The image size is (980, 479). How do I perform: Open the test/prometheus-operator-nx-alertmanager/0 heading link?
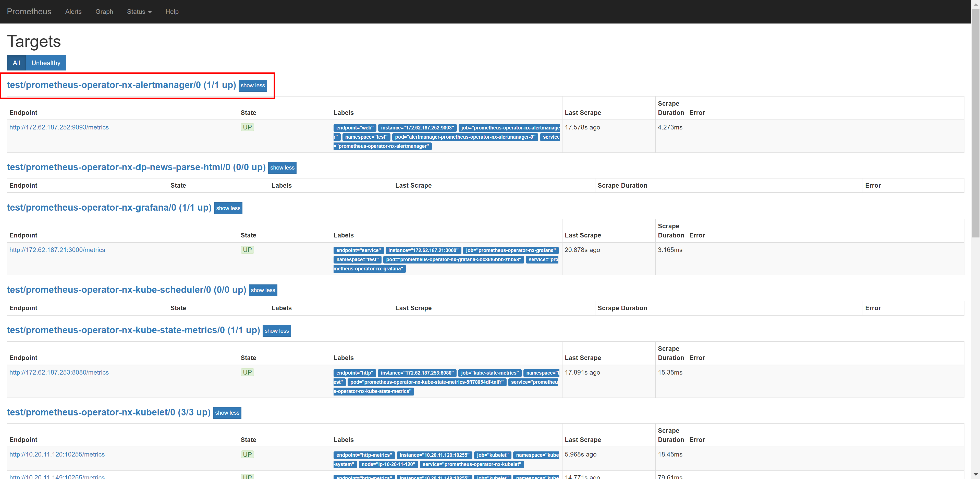[x=121, y=85]
